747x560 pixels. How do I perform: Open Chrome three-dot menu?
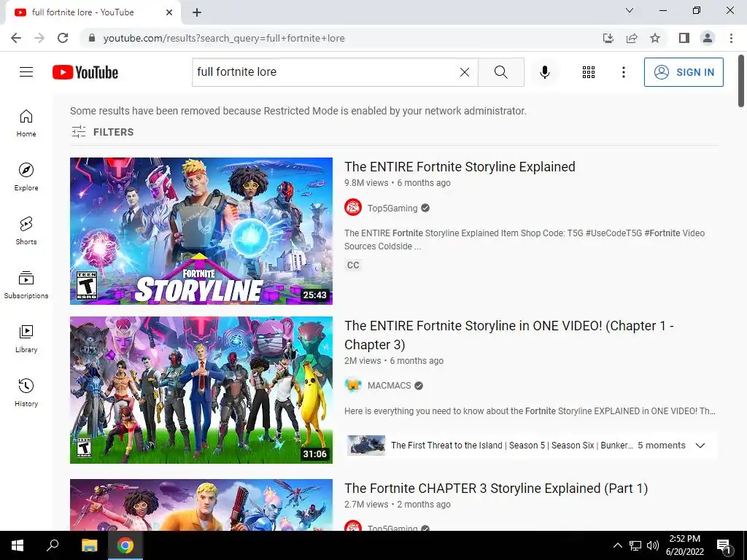731,38
